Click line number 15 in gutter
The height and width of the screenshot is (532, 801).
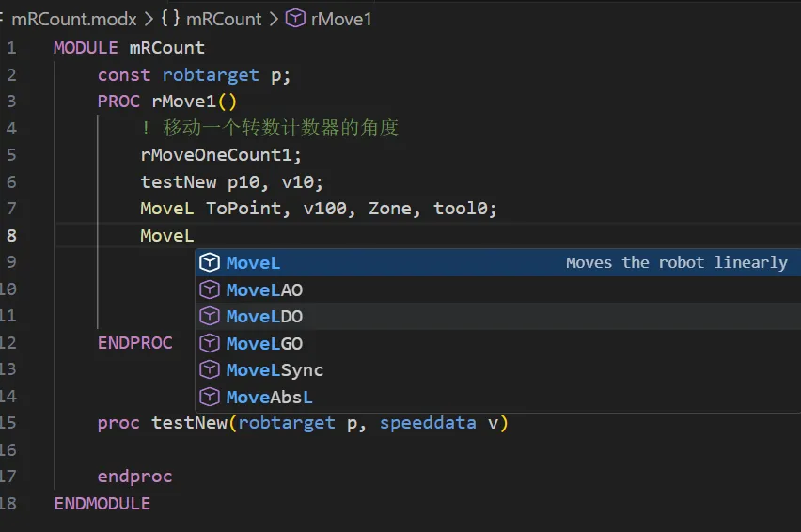point(9,423)
